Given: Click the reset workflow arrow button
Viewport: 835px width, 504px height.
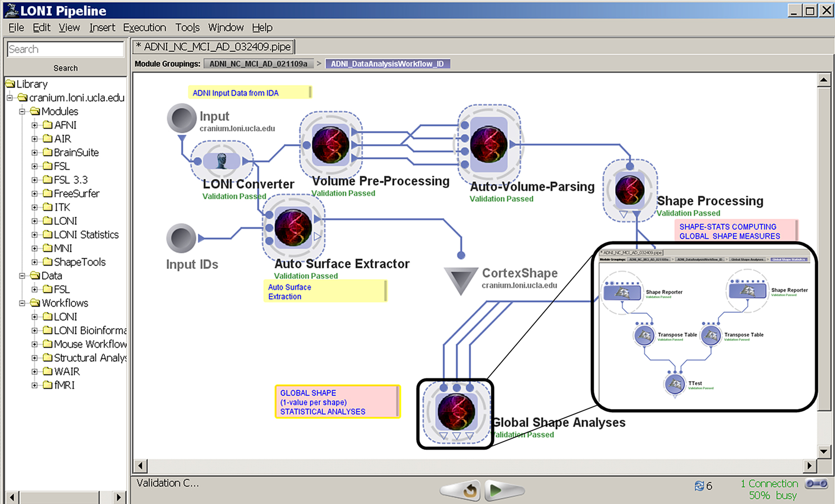Looking at the screenshot, I should [461, 490].
